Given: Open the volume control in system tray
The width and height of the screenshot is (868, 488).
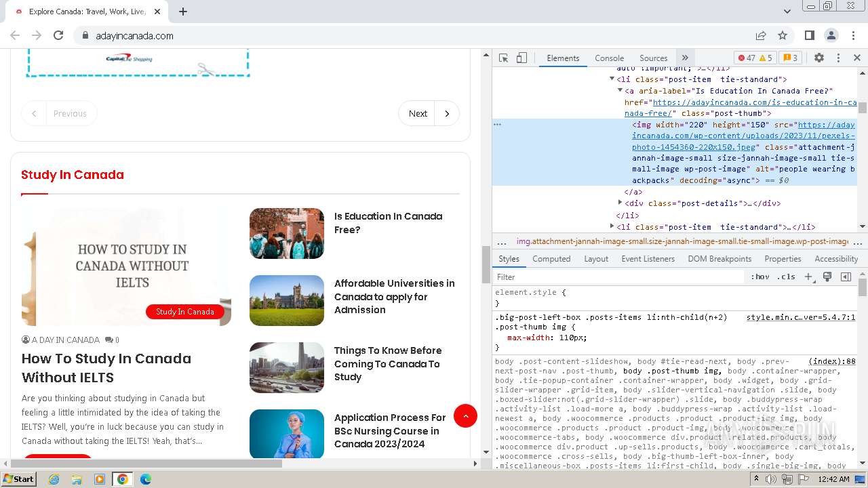Looking at the screenshot, I should coord(771,479).
